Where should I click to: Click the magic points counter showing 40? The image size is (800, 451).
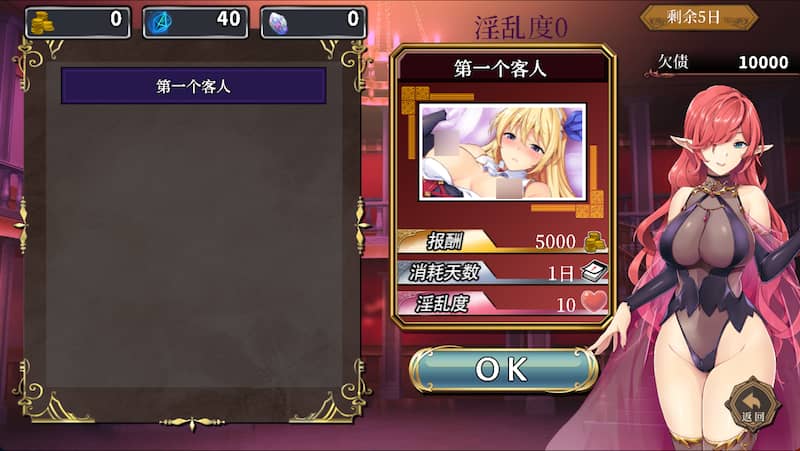(x=195, y=23)
